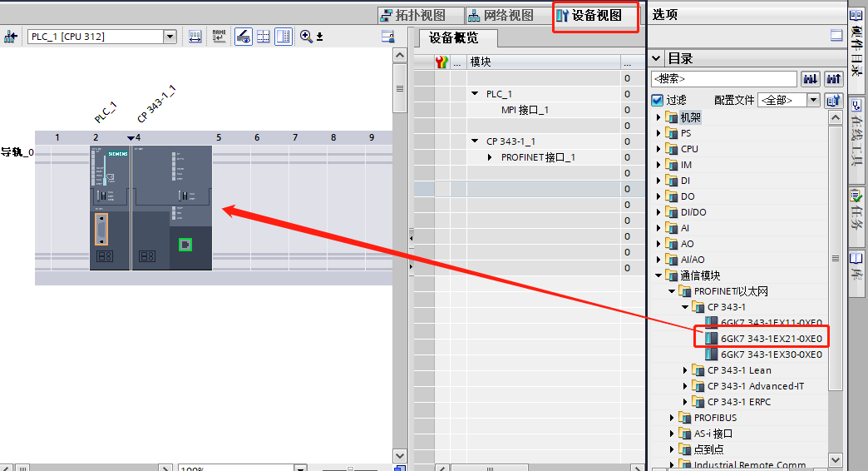Expand the AS-i 接口 folder

pos(672,434)
